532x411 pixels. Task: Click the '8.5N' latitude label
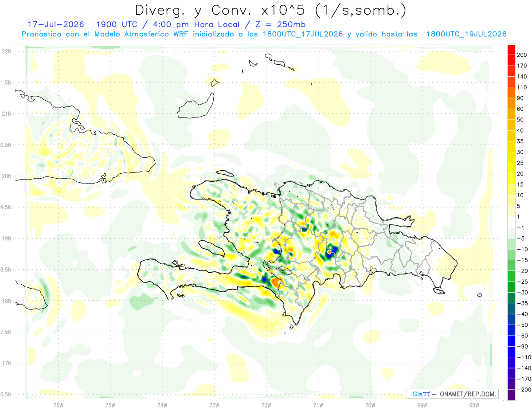click(7, 270)
